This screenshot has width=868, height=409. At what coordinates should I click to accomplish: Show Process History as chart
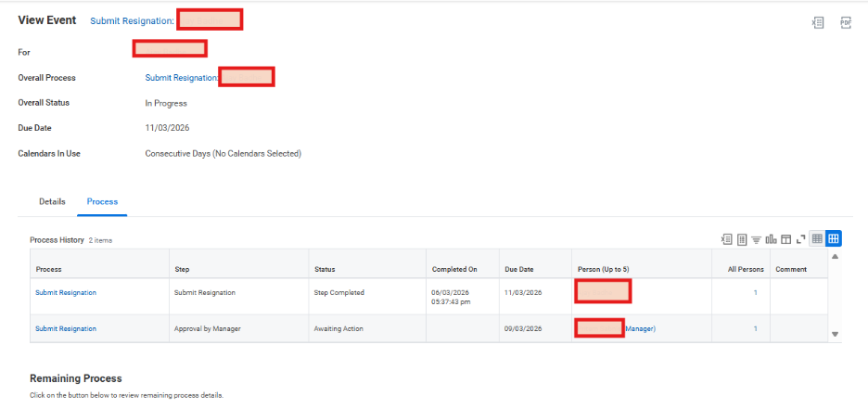tap(771, 239)
